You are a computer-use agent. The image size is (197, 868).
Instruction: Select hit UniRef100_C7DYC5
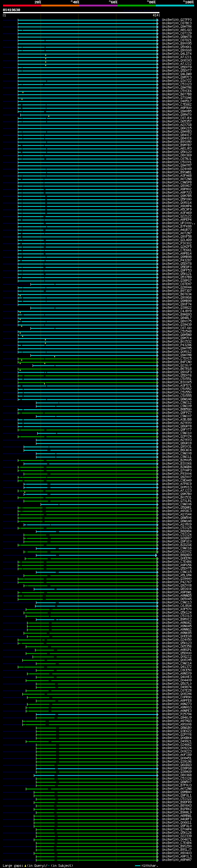point(177,358)
